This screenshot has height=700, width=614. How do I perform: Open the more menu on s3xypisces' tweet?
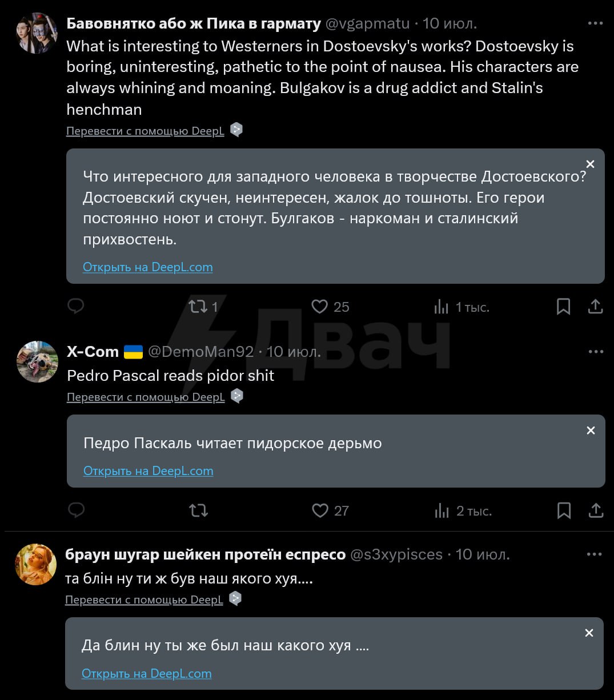pyautogui.click(x=595, y=554)
